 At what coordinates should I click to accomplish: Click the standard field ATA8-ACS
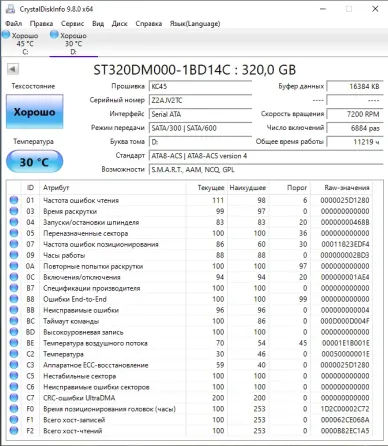266,156
